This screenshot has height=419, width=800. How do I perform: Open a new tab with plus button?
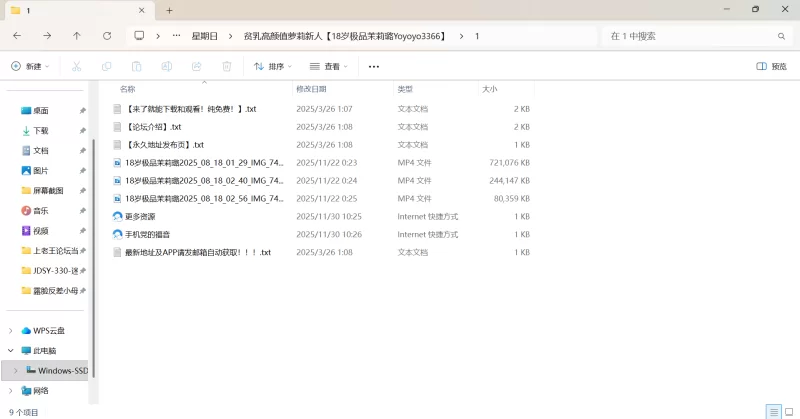169,10
